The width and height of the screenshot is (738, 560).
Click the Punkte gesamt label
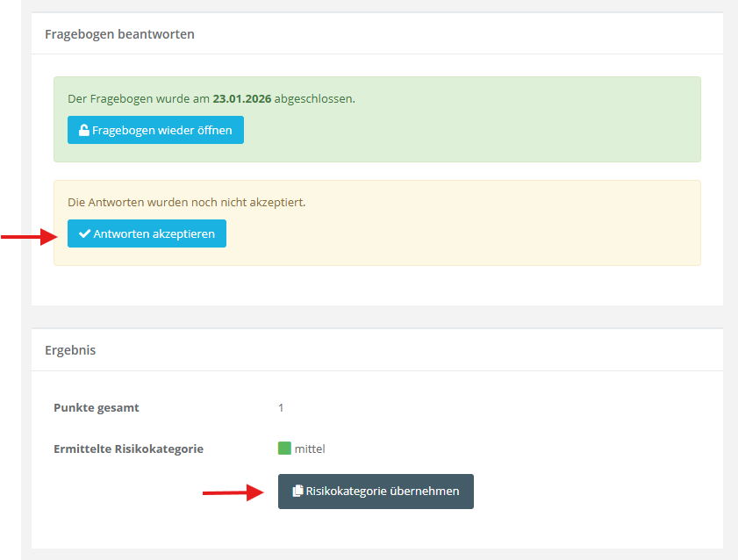point(97,407)
